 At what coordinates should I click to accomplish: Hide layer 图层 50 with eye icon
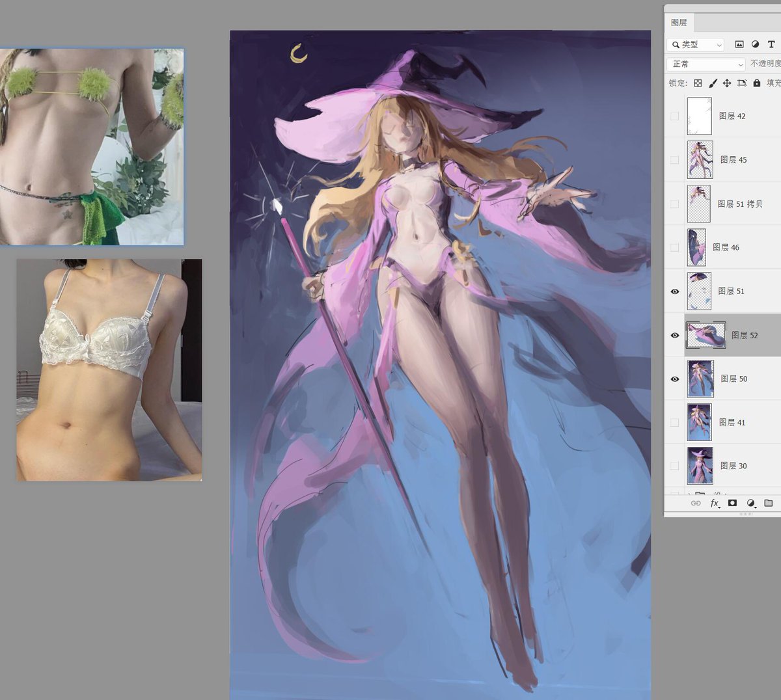coord(674,379)
